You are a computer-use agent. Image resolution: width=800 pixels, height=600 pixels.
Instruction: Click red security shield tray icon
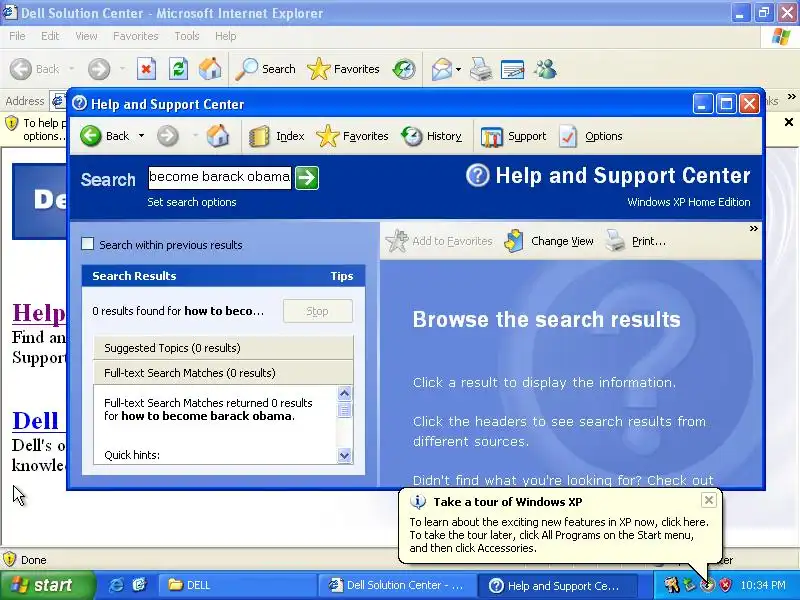pos(726,585)
